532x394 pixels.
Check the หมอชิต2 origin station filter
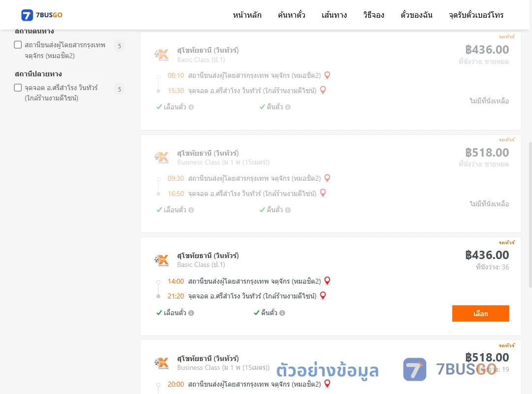coord(18,45)
